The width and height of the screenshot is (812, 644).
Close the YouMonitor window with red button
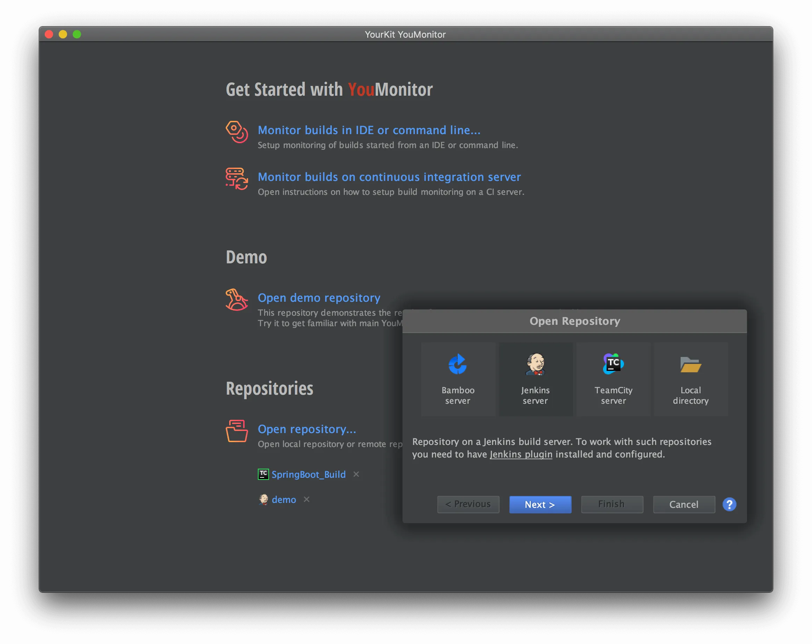pyautogui.click(x=49, y=35)
